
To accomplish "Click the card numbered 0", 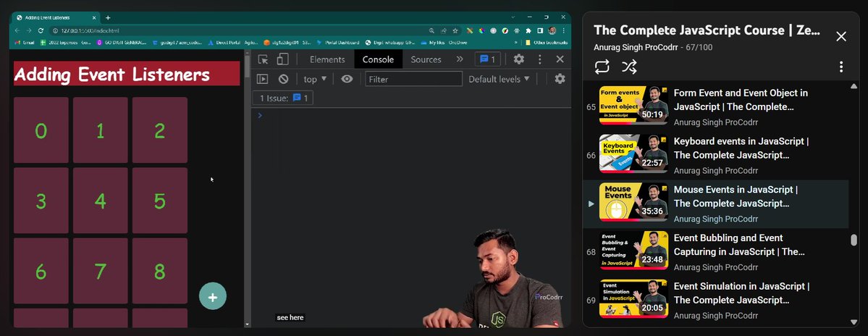I will [41, 130].
